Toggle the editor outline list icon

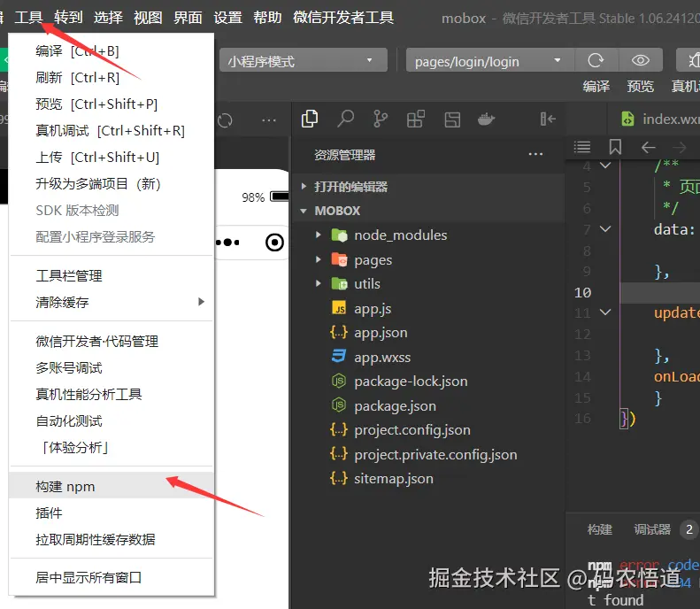click(x=581, y=147)
